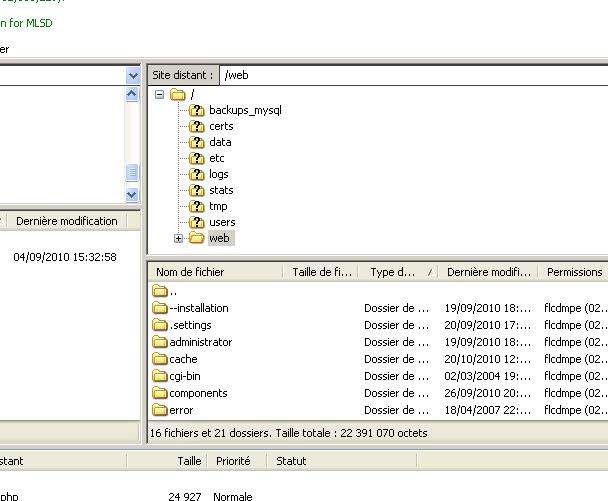
Task: Open the administrator folder icon in file list
Action: point(160,342)
